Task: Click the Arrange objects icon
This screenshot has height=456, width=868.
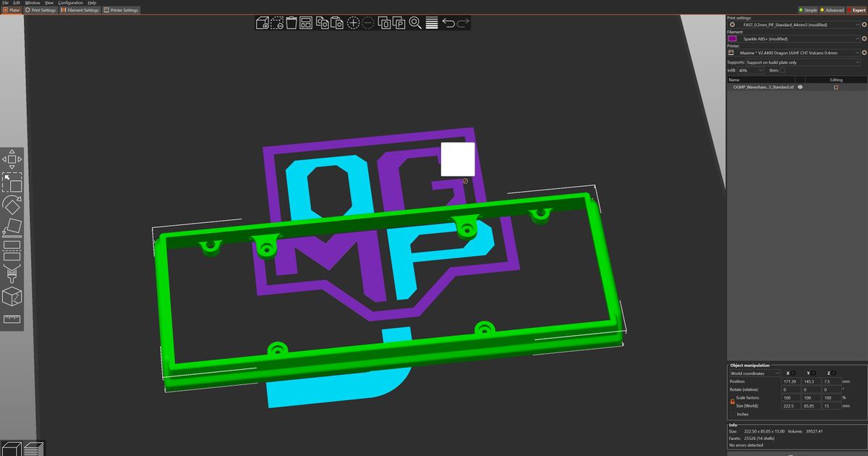Action: click(306, 23)
